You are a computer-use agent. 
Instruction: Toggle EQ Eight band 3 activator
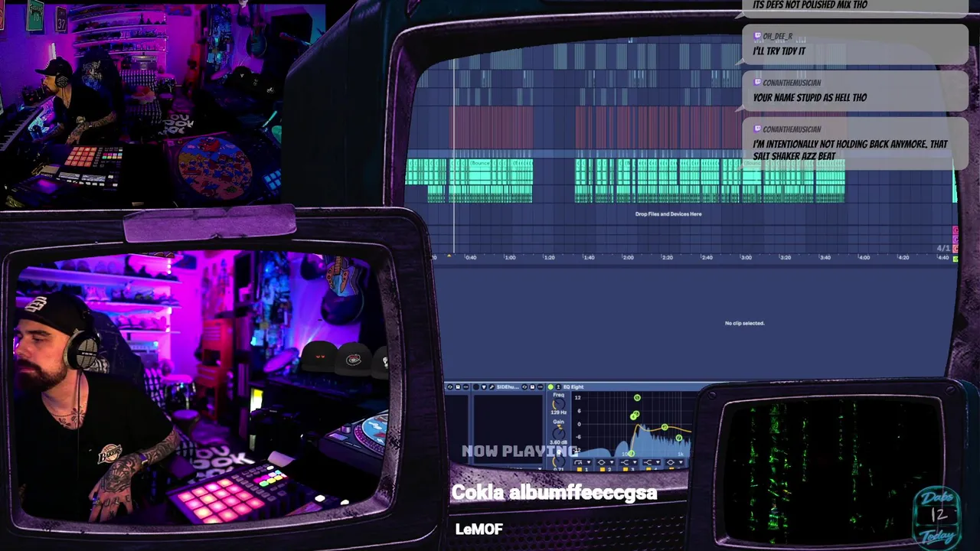click(626, 468)
